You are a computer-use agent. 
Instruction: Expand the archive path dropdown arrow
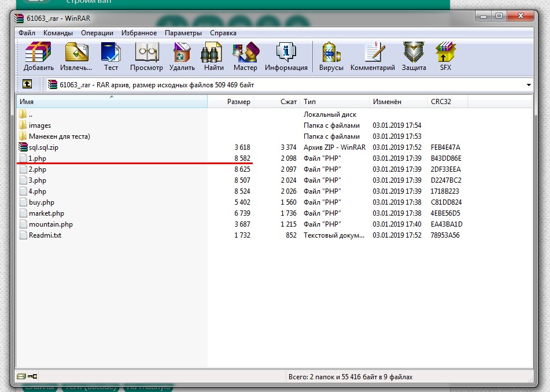point(528,85)
